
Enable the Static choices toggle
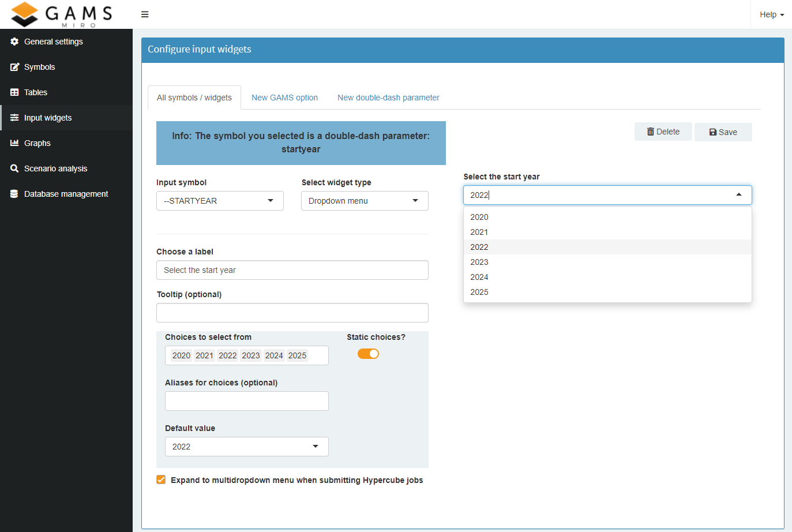click(x=368, y=353)
